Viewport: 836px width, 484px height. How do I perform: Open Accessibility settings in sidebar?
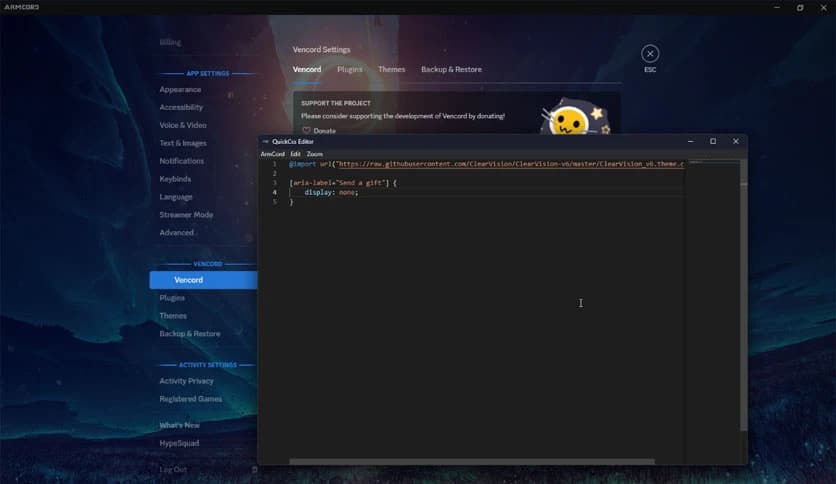click(181, 107)
